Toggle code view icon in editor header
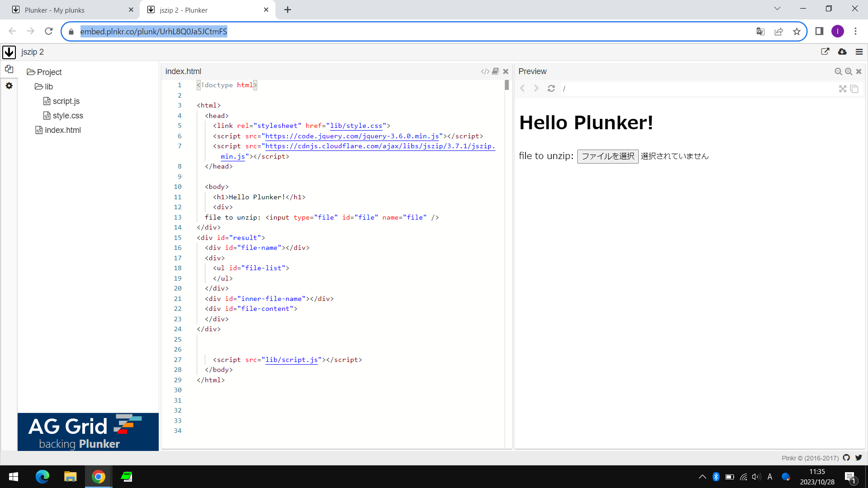The height and width of the screenshot is (488, 868). click(x=485, y=71)
